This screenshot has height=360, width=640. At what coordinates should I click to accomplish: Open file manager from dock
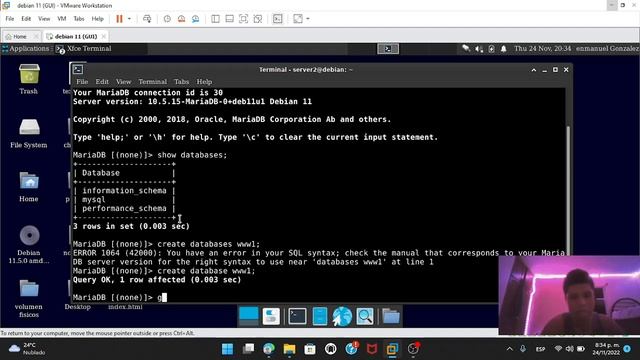pos(320,316)
